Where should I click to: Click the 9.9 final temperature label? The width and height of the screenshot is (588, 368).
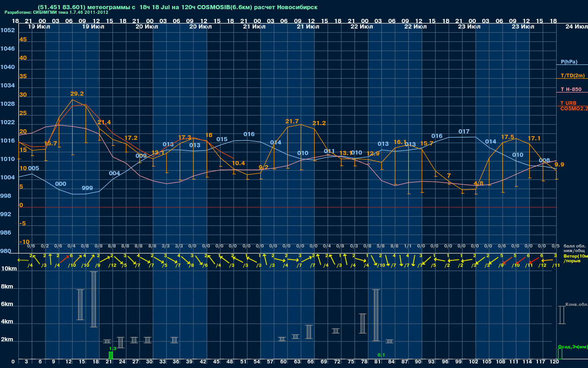[559, 165]
